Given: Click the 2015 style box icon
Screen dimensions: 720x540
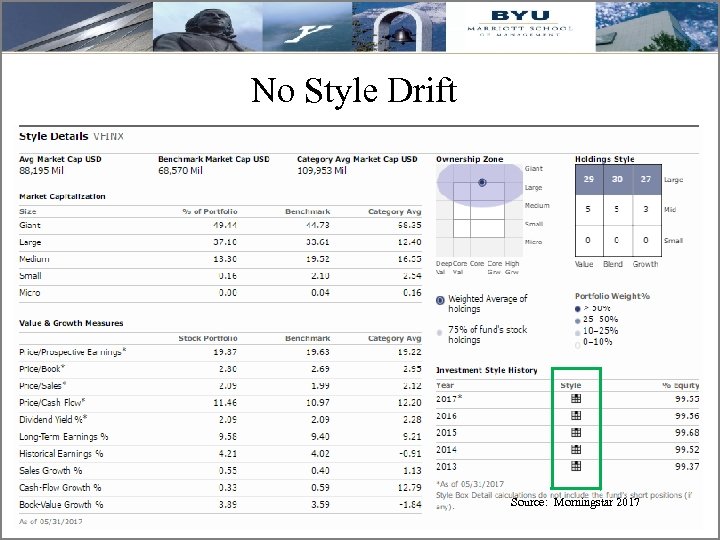Looking at the screenshot, I should pos(576,433).
